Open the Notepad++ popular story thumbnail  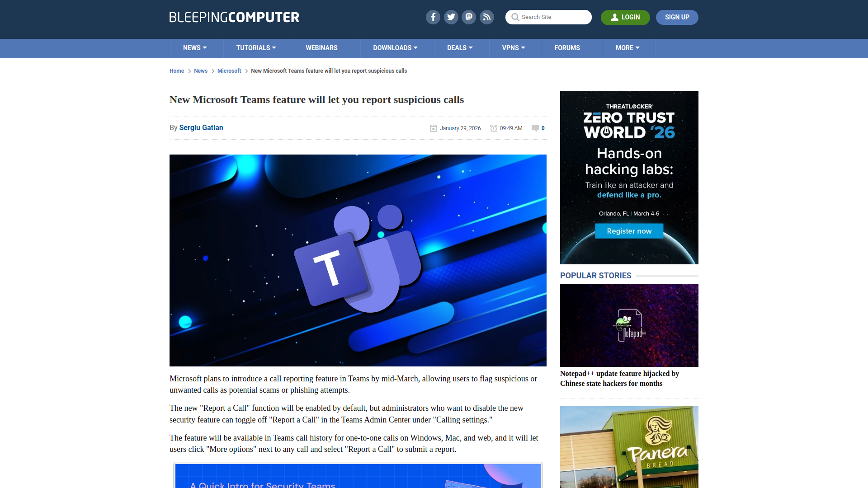click(629, 325)
